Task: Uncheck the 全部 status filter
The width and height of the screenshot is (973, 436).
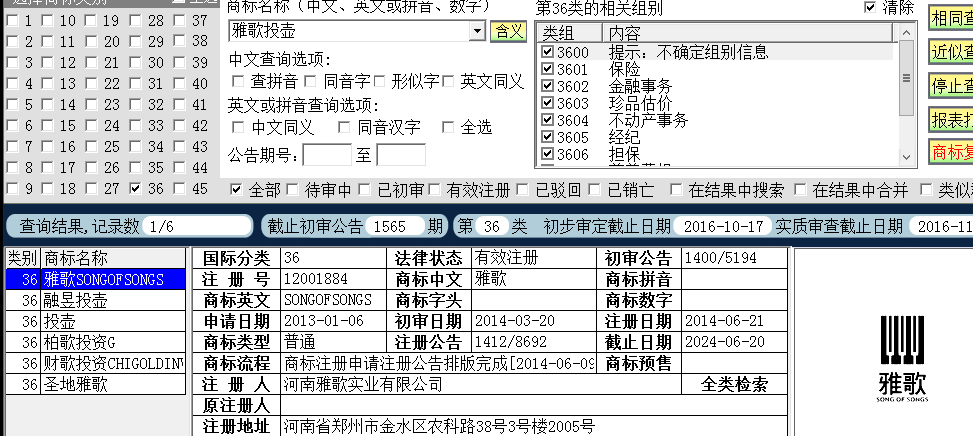Action: pos(236,190)
